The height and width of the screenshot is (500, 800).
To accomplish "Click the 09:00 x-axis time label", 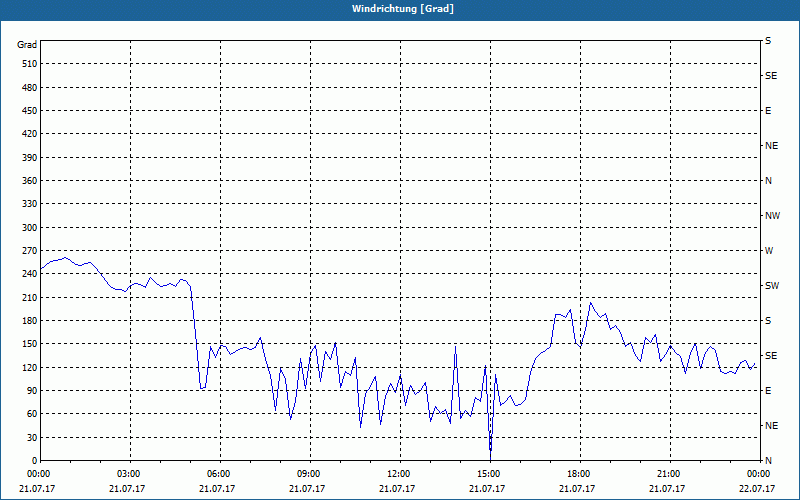I will 310,474.
